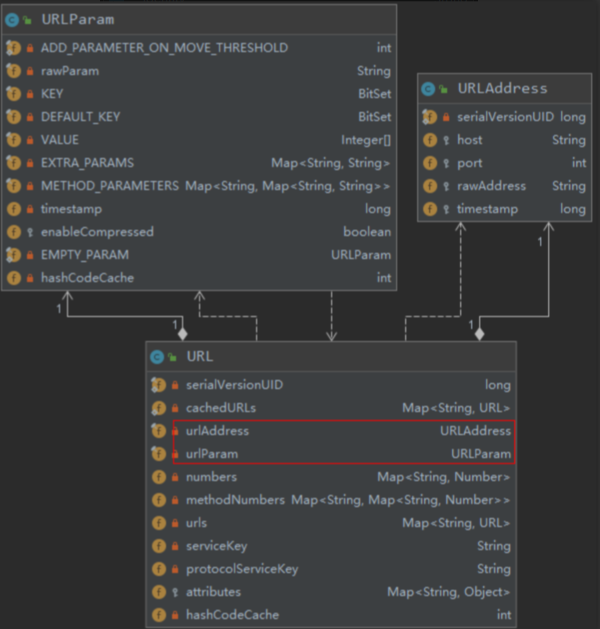600x629 pixels.
Task: Click the field icon beside rawParam
Action: (14, 71)
